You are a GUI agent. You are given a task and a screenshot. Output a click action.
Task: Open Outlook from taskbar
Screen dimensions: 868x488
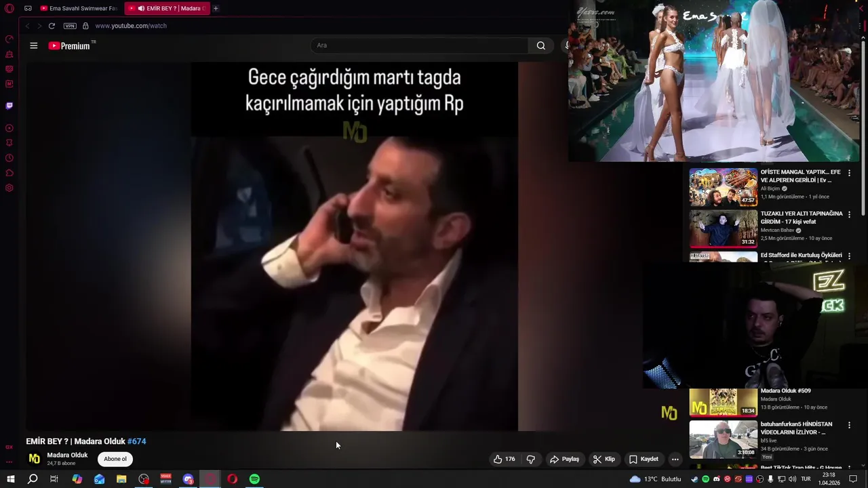point(99,479)
